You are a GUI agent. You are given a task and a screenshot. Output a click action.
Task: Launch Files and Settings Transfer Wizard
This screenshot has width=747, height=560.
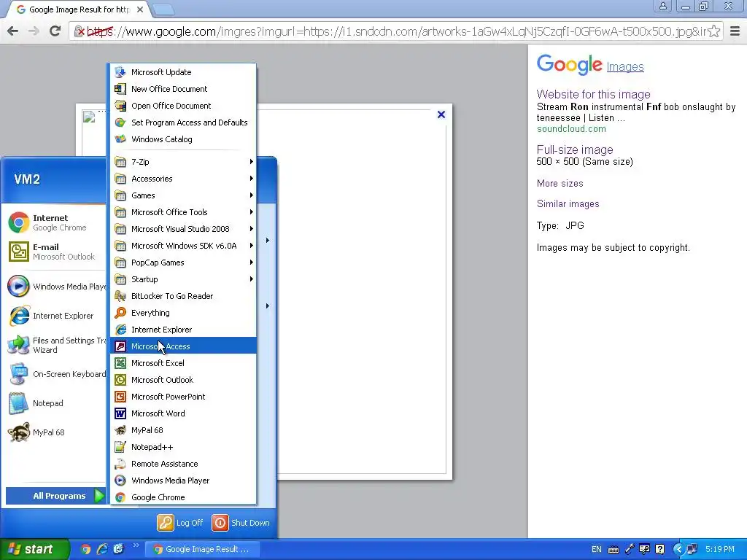point(55,345)
